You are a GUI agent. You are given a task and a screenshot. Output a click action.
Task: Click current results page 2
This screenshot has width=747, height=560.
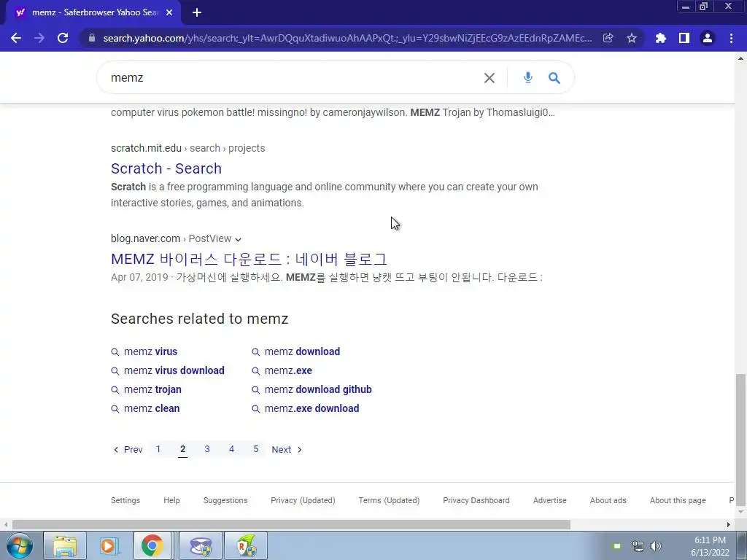tap(182, 449)
